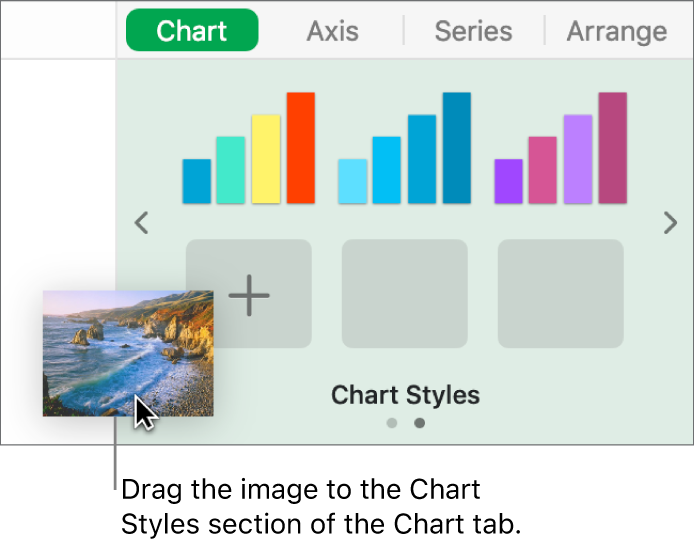
Task: Click the shortest purple bar in the third chart
Action: click(x=508, y=181)
